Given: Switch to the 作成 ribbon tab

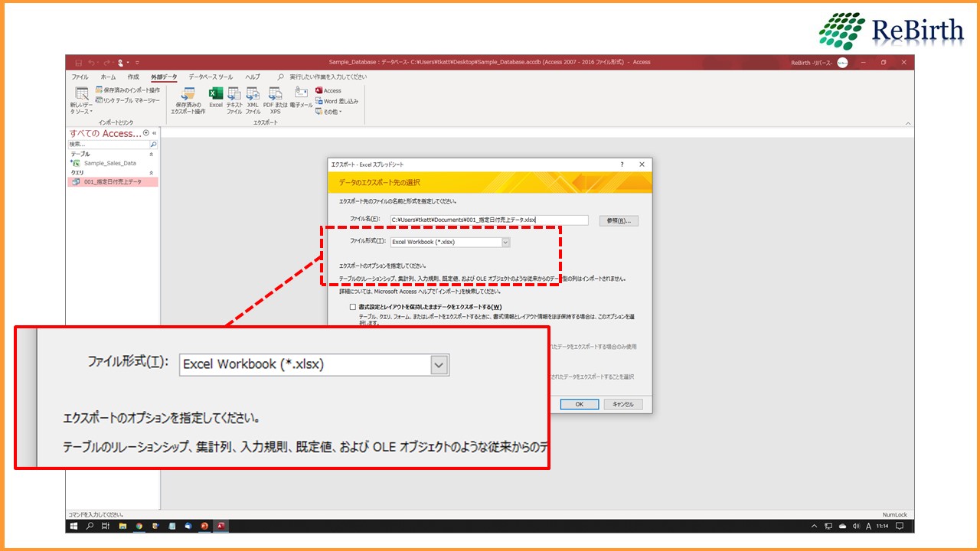Looking at the screenshot, I should [133, 77].
